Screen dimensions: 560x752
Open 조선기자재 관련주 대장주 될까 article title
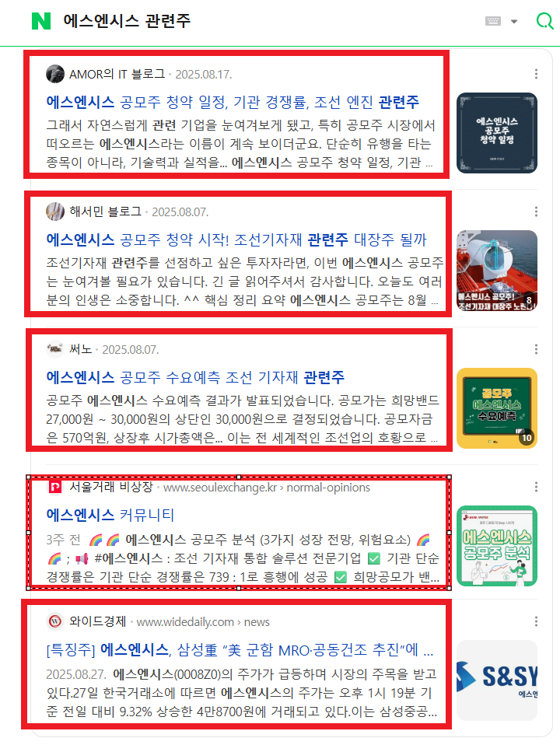tap(236, 240)
